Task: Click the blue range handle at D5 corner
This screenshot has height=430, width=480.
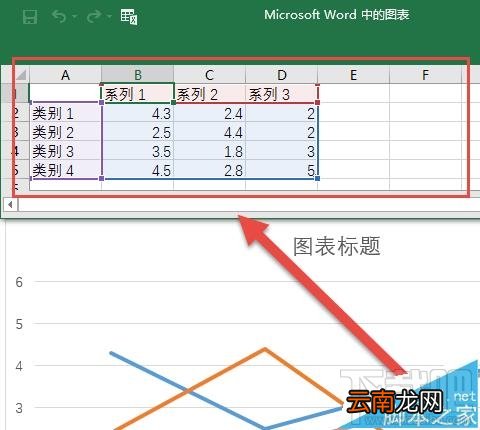Action: 317,179
